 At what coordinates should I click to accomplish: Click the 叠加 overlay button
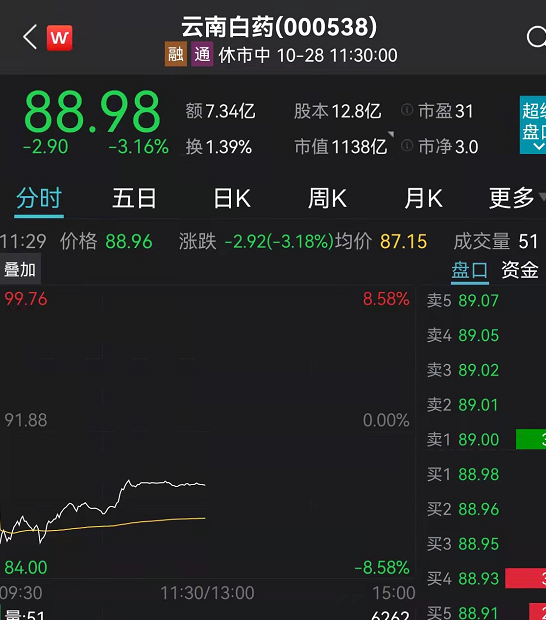20,270
